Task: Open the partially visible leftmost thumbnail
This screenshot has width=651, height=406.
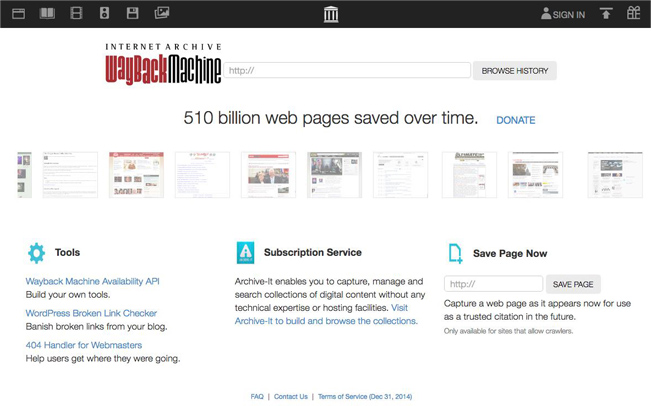Action: click(24, 175)
